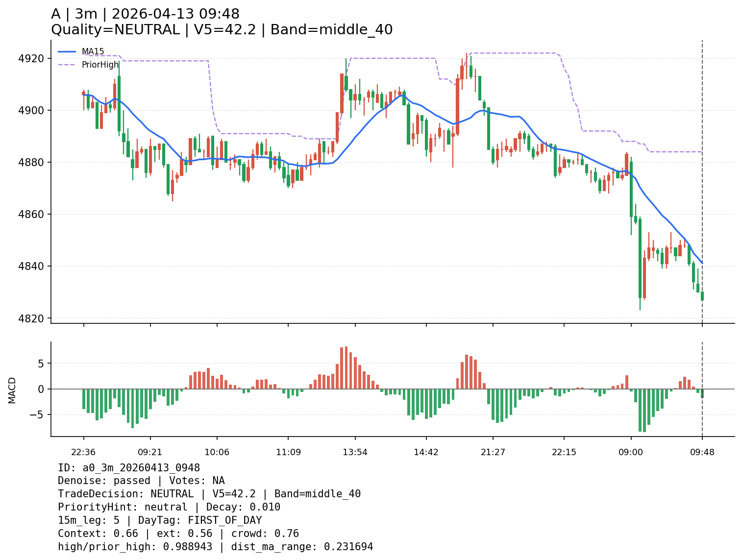
Task: Click the chart title with date 2026-04-13
Action: (x=145, y=14)
